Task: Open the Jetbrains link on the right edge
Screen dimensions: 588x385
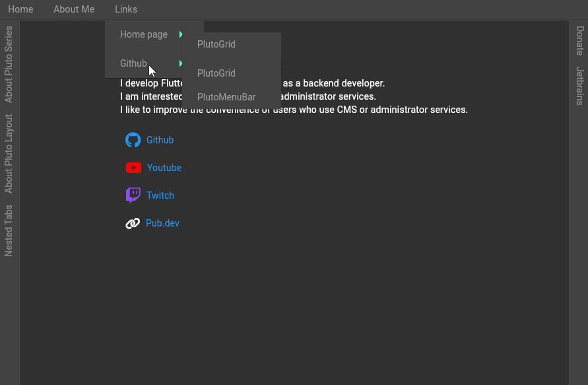Action: pos(578,87)
